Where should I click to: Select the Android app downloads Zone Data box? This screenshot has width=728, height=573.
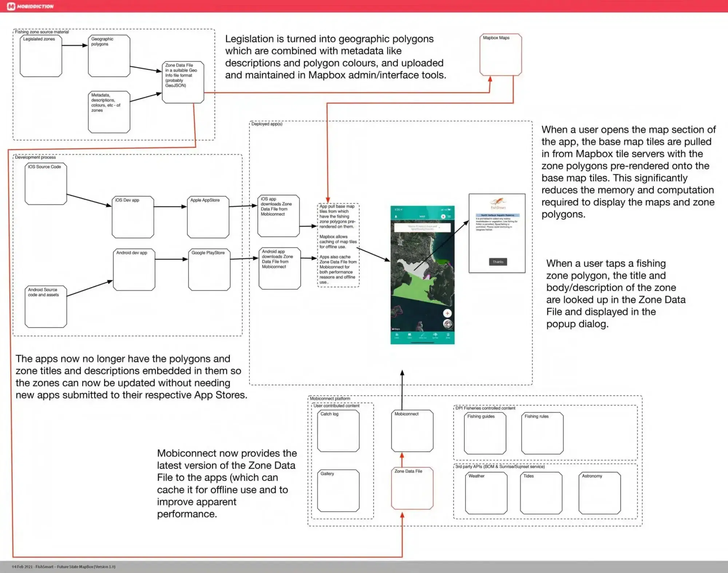point(280,268)
